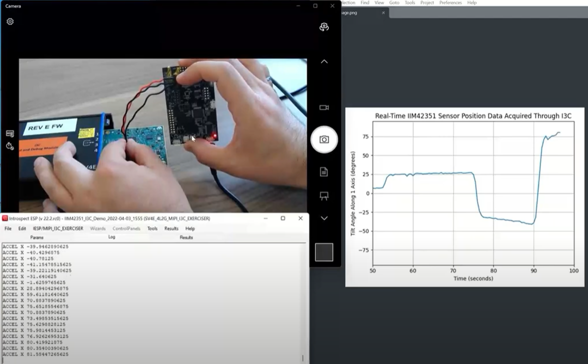Maximize the Introspect ESP window

tap(282, 218)
